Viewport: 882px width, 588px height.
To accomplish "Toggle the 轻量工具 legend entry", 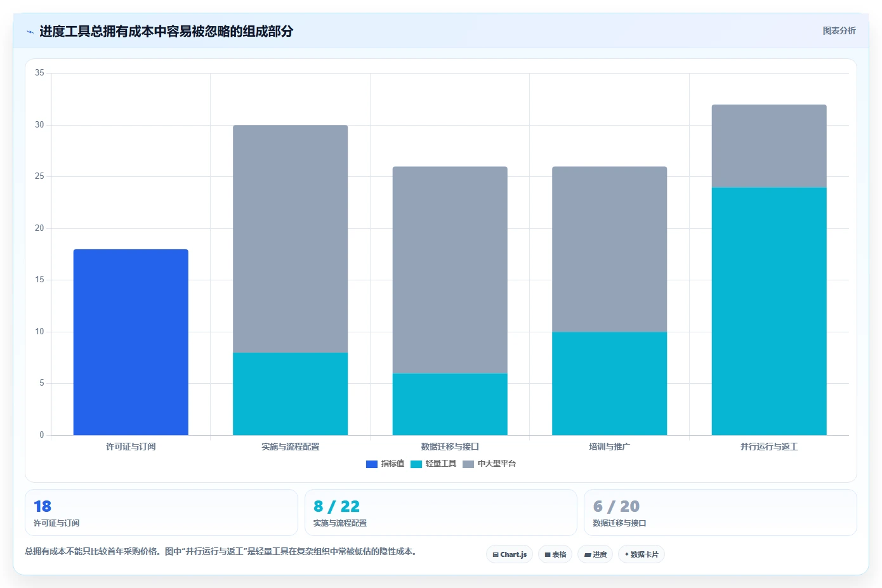I will point(433,464).
